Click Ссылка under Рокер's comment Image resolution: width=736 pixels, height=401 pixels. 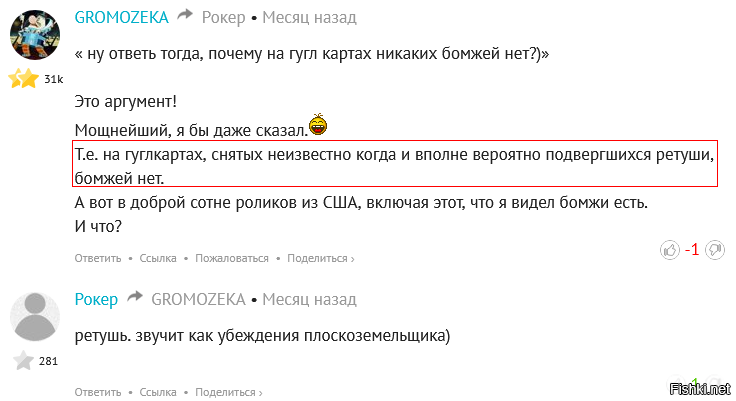(158, 392)
